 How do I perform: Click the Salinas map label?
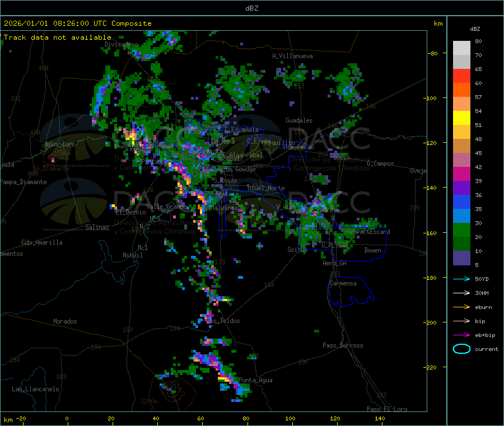click(x=97, y=227)
